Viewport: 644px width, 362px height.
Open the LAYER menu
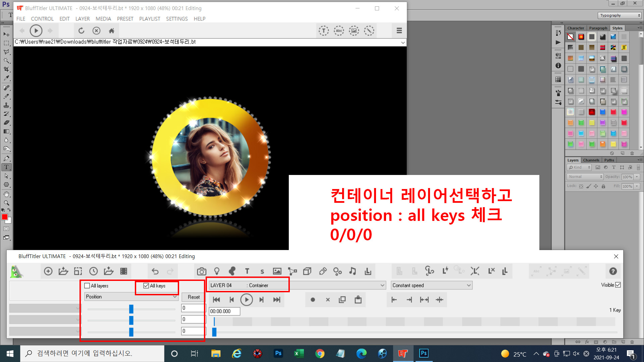pyautogui.click(x=82, y=19)
